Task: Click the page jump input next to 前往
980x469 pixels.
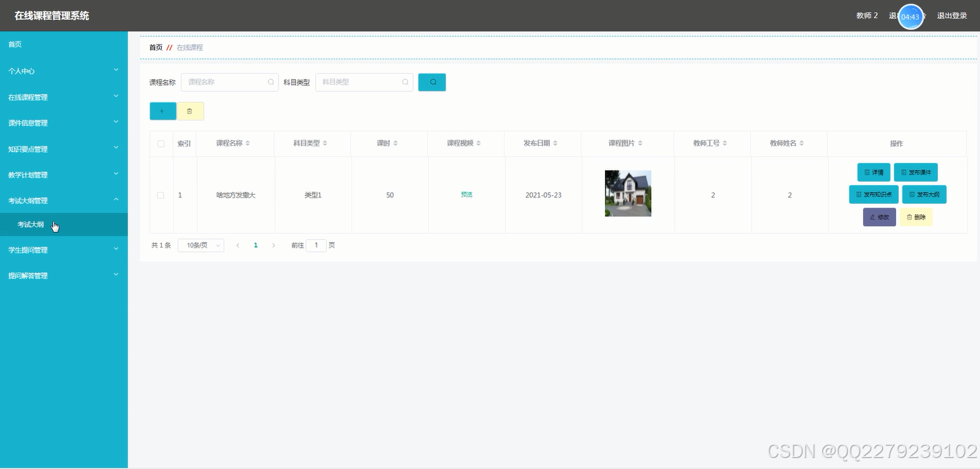Action: [316, 245]
